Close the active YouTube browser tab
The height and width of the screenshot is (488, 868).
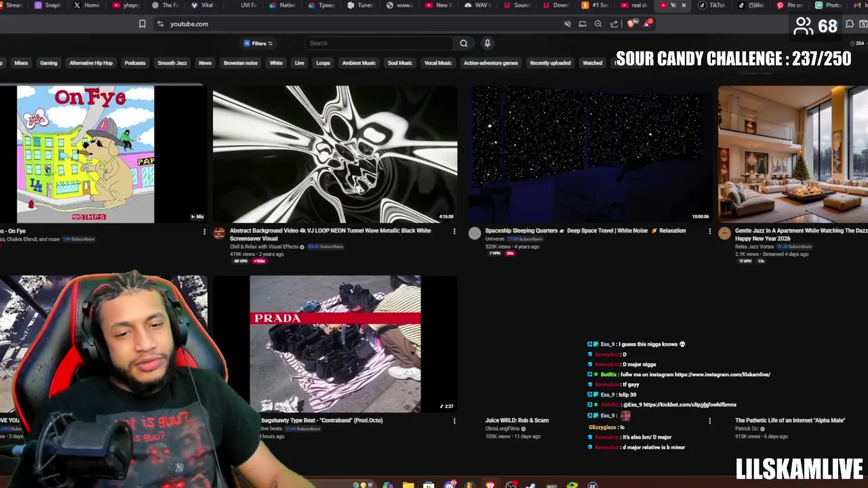click(684, 5)
